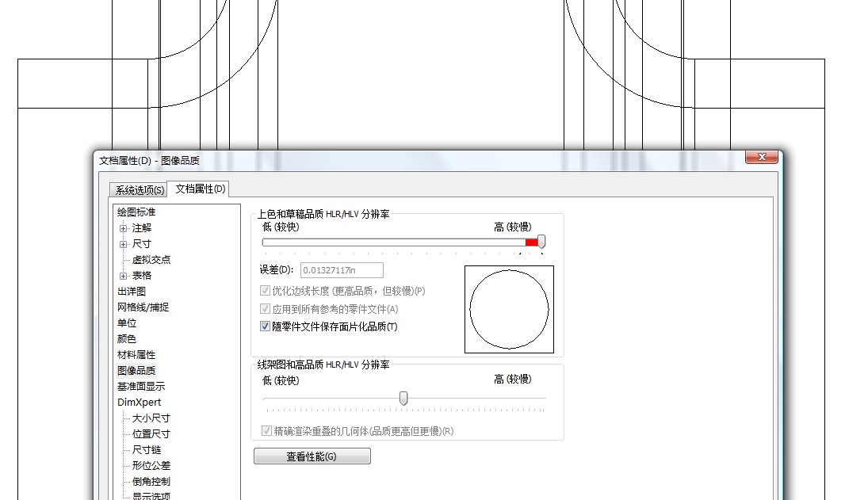Toggle 优化边线长度 checkbox
Image resolution: width=868 pixels, height=500 pixels.
[x=266, y=290]
